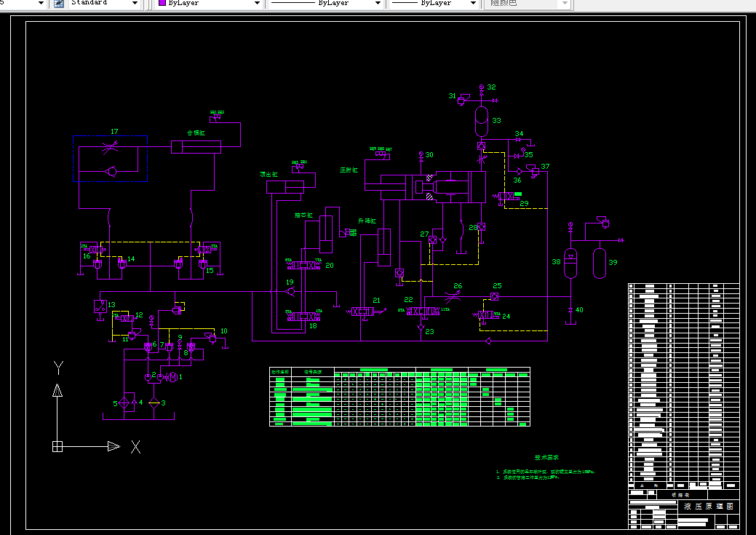This screenshot has height=535, width=756.
Task: Click the table style icon beside Standard
Action: point(59,4)
